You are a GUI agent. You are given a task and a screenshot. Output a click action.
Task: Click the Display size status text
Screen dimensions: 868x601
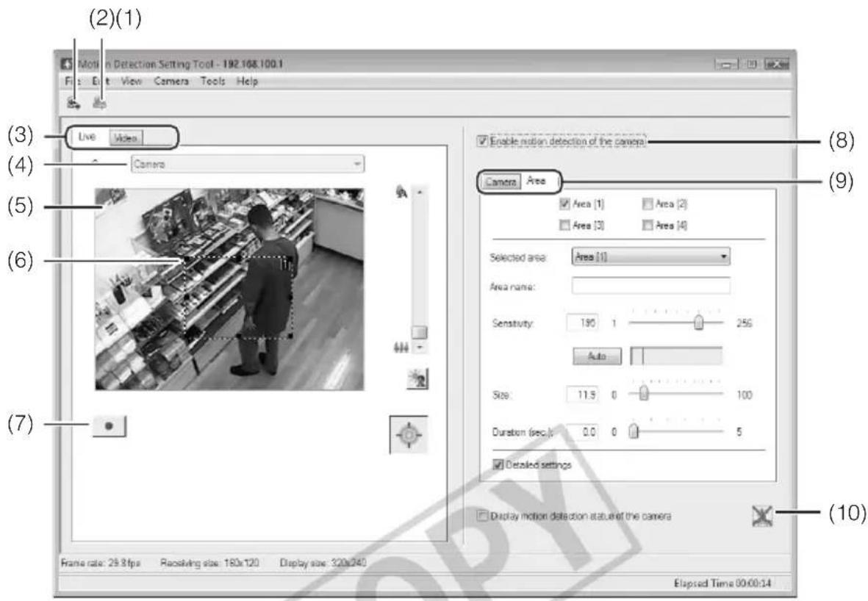[x=323, y=563]
